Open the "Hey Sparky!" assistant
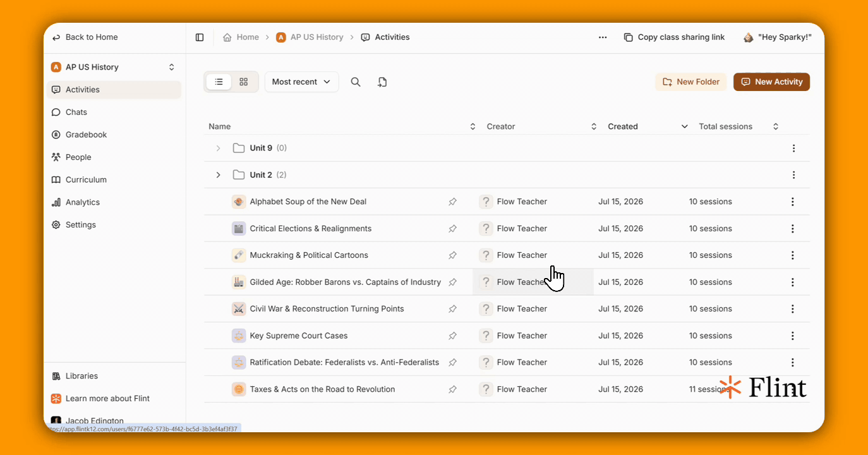Viewport: 868px width, 455px height. (777, 37)
